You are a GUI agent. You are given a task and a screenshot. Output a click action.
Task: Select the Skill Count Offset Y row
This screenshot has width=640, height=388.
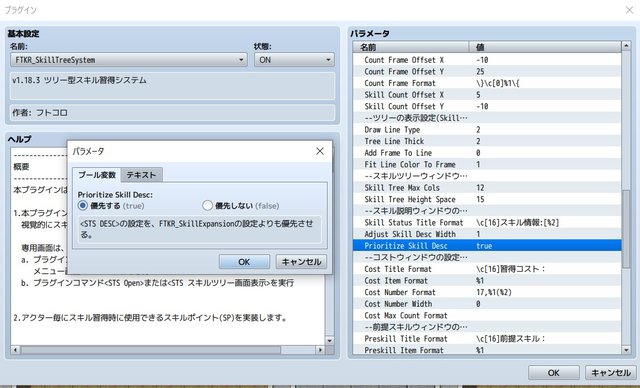[487, 106]
